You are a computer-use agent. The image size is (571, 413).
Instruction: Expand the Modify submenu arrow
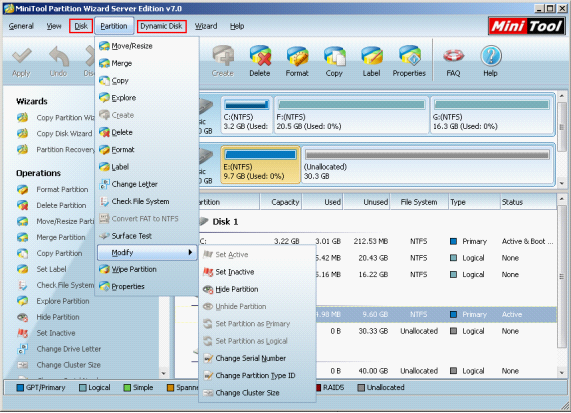190,252
